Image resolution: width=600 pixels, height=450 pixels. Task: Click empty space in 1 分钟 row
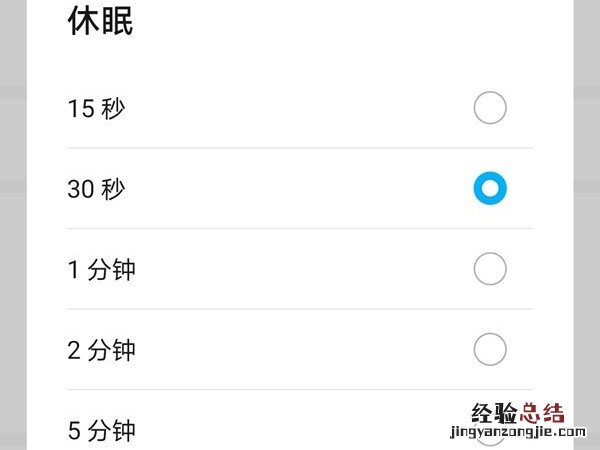click(x=300, y=269)
